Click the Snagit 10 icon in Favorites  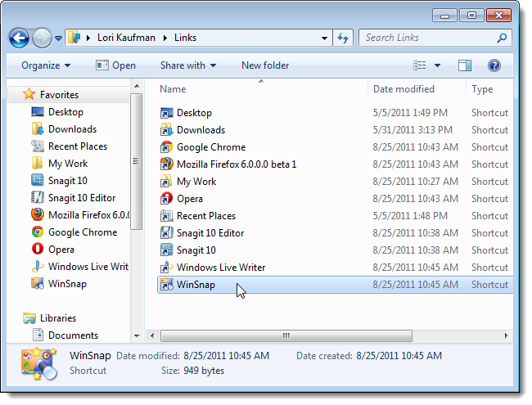[x=38, y=181]
